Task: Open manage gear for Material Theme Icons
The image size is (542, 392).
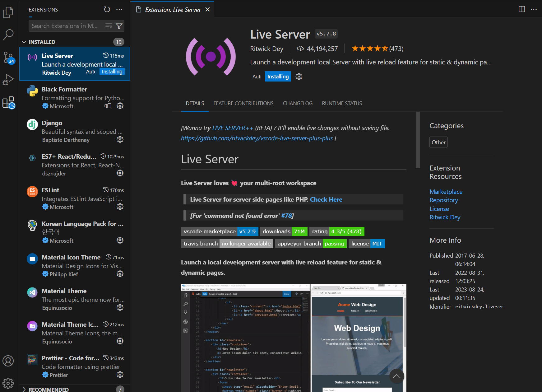Action: tap(120, 341)
